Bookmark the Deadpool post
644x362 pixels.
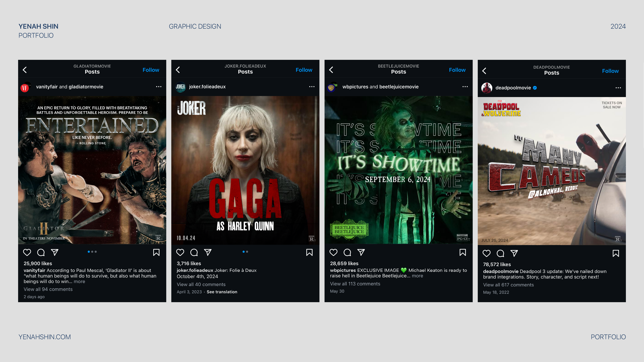(x=616, y=253)
